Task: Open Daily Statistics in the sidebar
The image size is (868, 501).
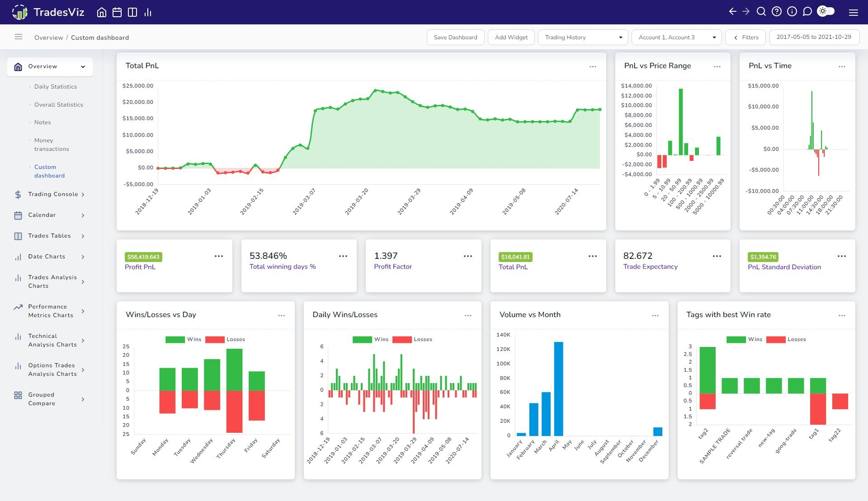Action: coord(56,87)
